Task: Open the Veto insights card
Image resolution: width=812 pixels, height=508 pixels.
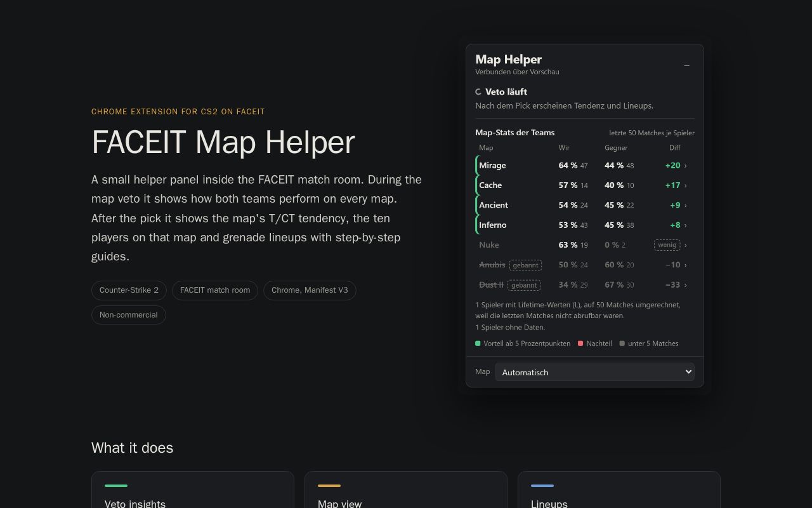Action: click(x=193, y=490)
